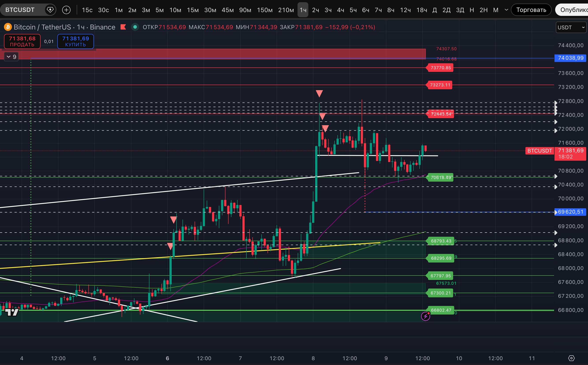
Task: Open the more timeframes chevron dropdown
Action: coord(506,10)
